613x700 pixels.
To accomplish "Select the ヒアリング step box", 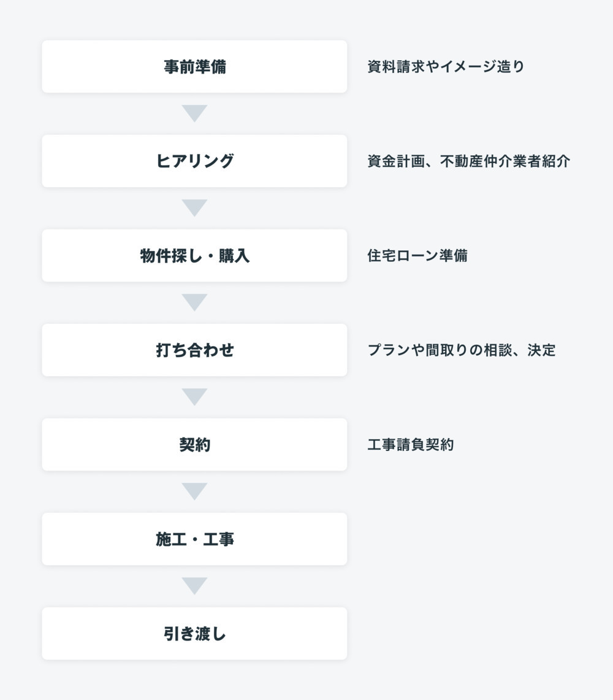I will click(194, 161).
